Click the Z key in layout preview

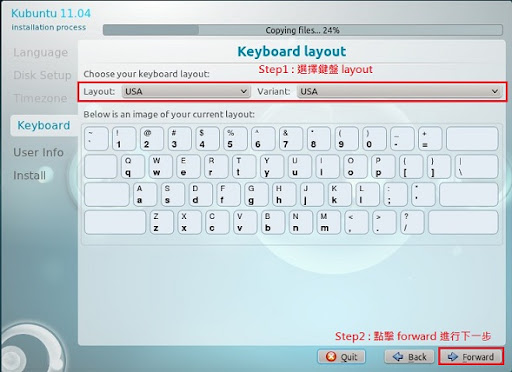coord(161,222)
